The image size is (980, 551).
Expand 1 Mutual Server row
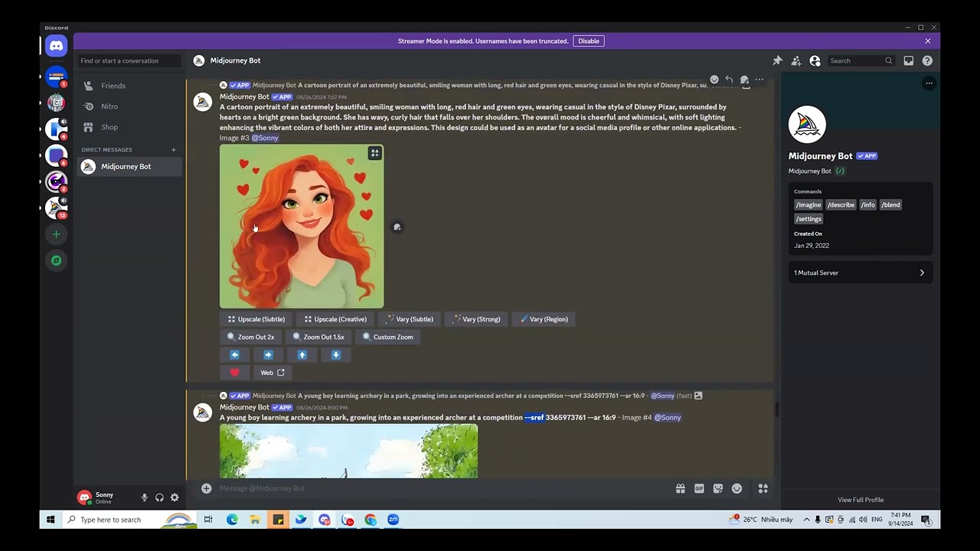pyautogui.click(x=861, y=272)
